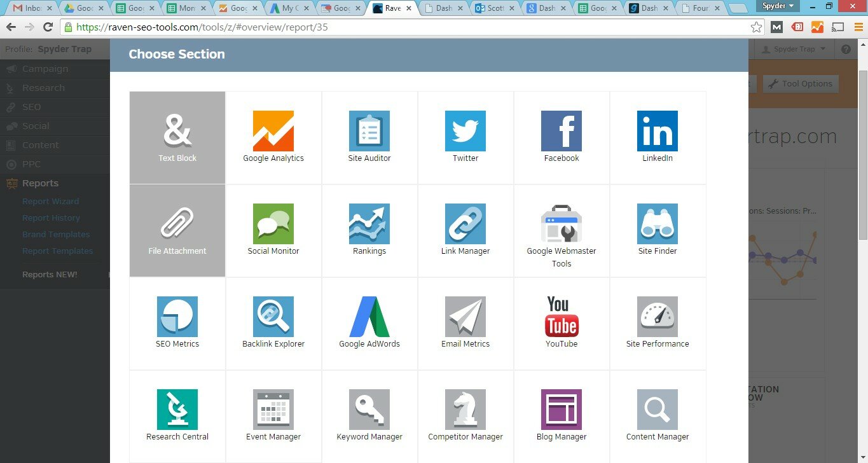
Task: Select the File Attachment paperclip tile
Action: pos(177,230)
